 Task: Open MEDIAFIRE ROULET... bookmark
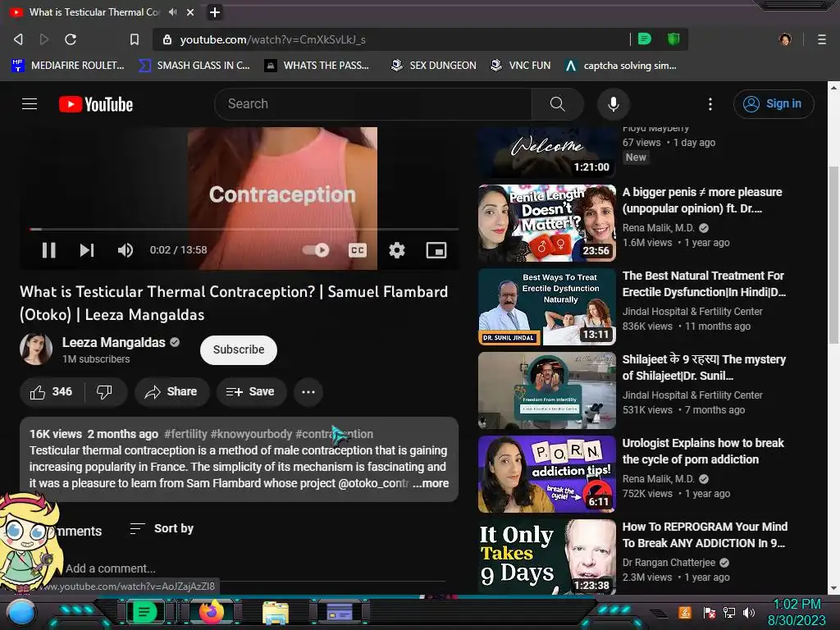click(x=67, y=66)
